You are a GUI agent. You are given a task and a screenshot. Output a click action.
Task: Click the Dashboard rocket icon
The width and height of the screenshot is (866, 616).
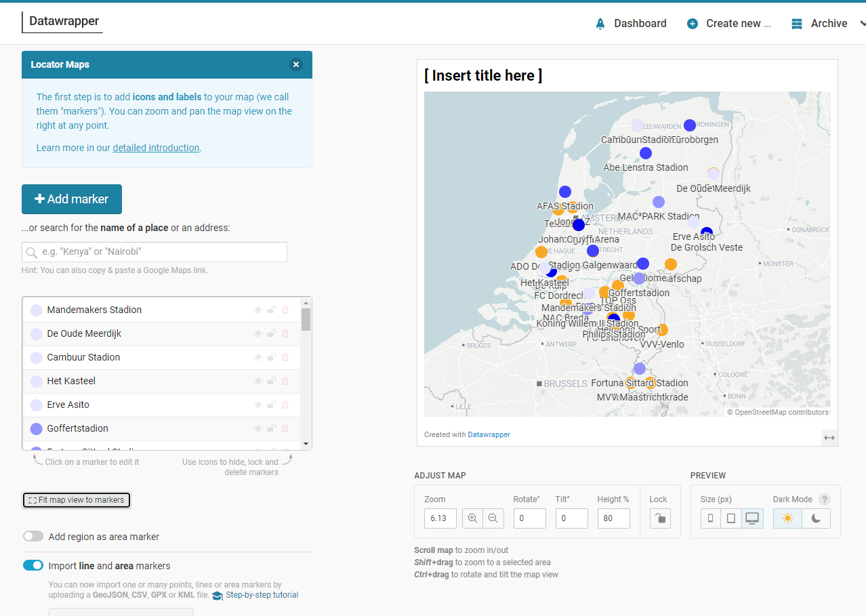[600, 23]
